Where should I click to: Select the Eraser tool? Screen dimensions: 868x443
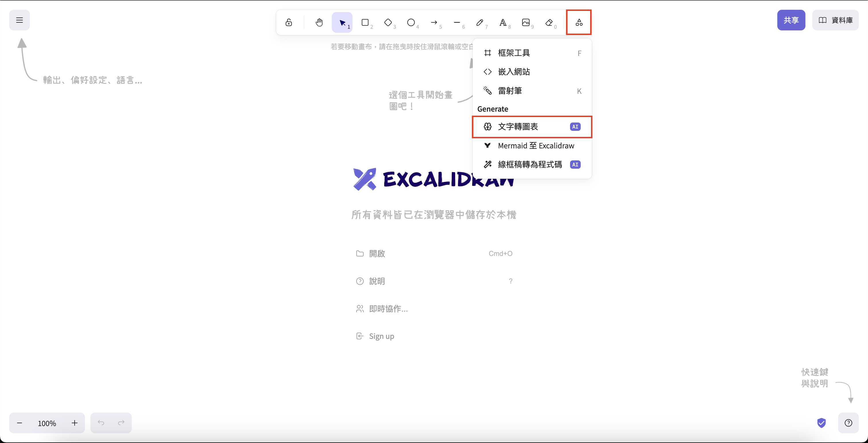pyautogui.click(x=549, y=23)
